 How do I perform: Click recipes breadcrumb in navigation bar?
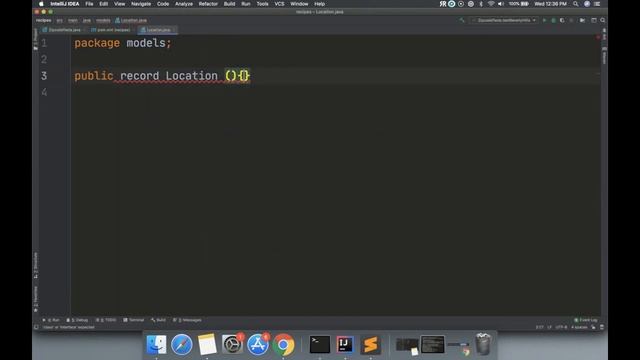pyautogui.click(x=43, y=20)
